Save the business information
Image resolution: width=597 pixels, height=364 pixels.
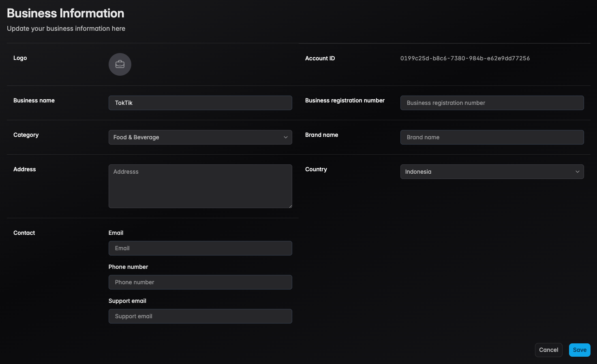(x=579, y=350)
